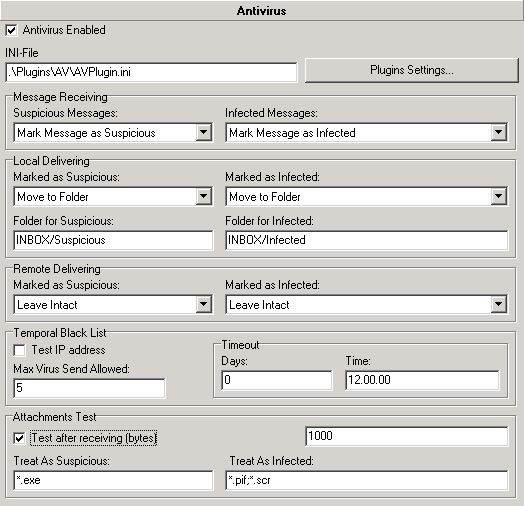The width and height of the screenshot is (524, 506).
Task: Click the Antivirus panel header
Action: click(262, 11)
